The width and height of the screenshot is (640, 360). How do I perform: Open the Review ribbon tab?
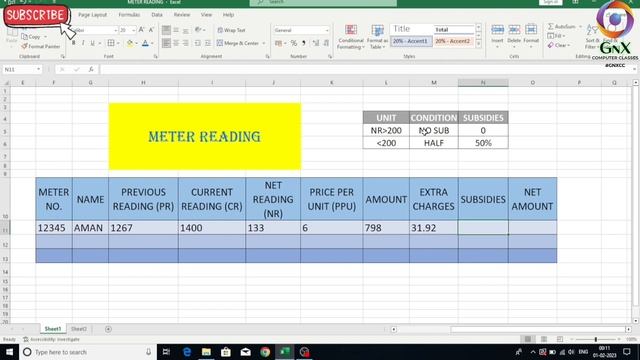tap(182, 15)
